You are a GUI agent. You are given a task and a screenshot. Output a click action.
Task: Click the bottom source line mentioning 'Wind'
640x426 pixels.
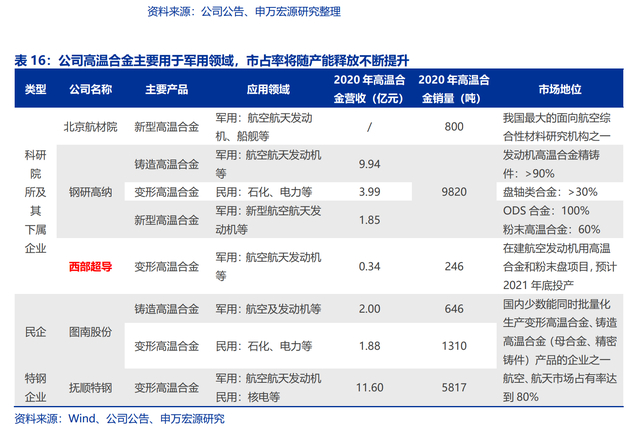click(x=119, y=418)
